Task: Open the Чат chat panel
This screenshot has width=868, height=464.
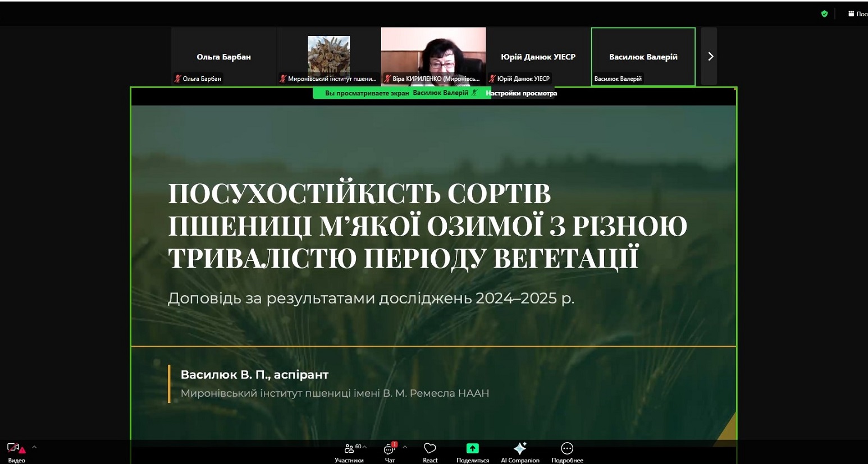Action: point(390,451)
